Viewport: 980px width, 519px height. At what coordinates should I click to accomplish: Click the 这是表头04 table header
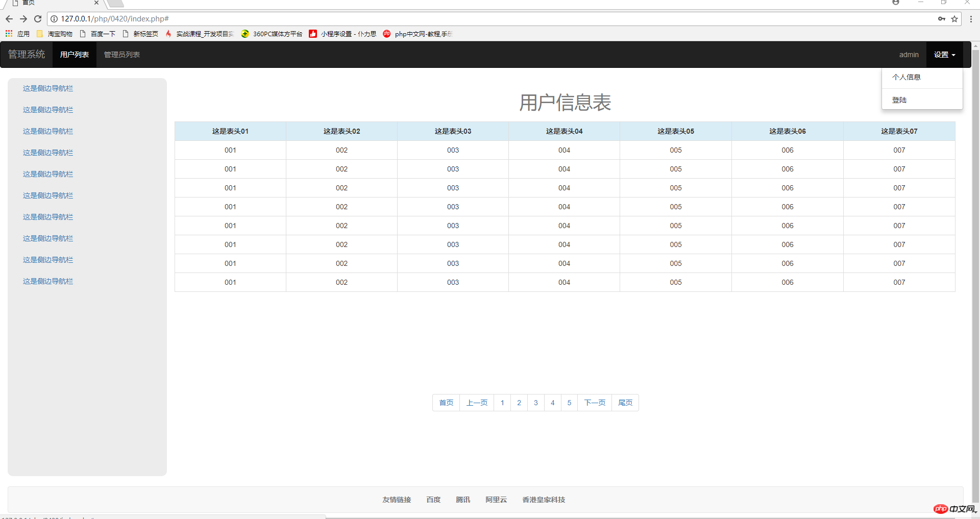pos(564,131)
